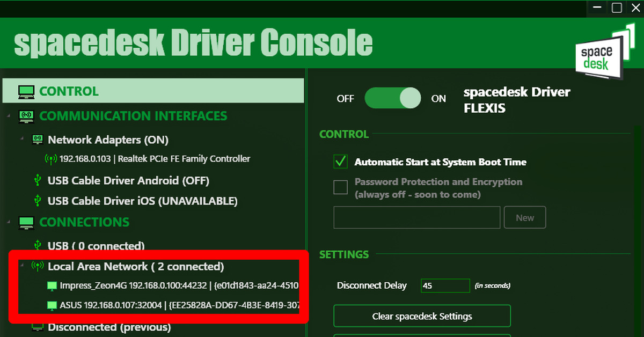Click the Communication Interfaces icon
The image size is (644, 337).
(x=26, y=116)
